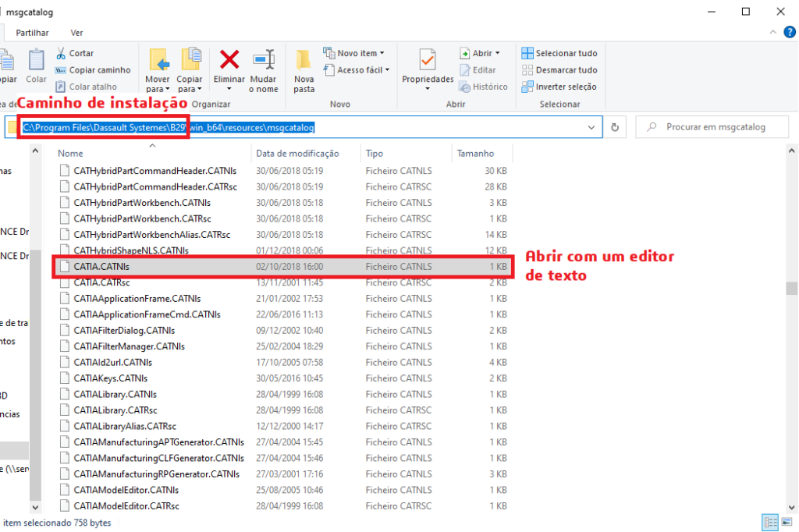Screen dimensions: 799x532
Task: Open the Partilhar ribbon tab
Action: click(32, 33)
